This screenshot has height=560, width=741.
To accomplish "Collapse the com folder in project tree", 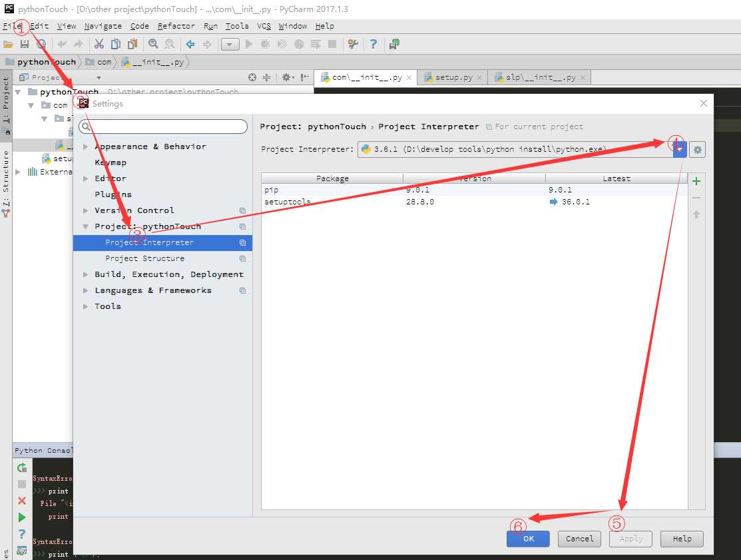I will (x=31, y=105).
